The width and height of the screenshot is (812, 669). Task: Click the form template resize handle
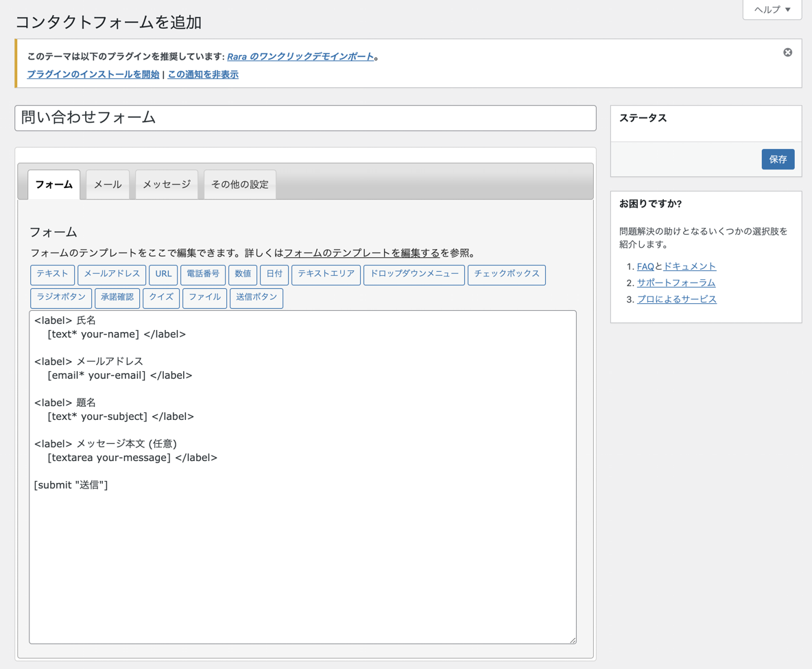point(573,640)
